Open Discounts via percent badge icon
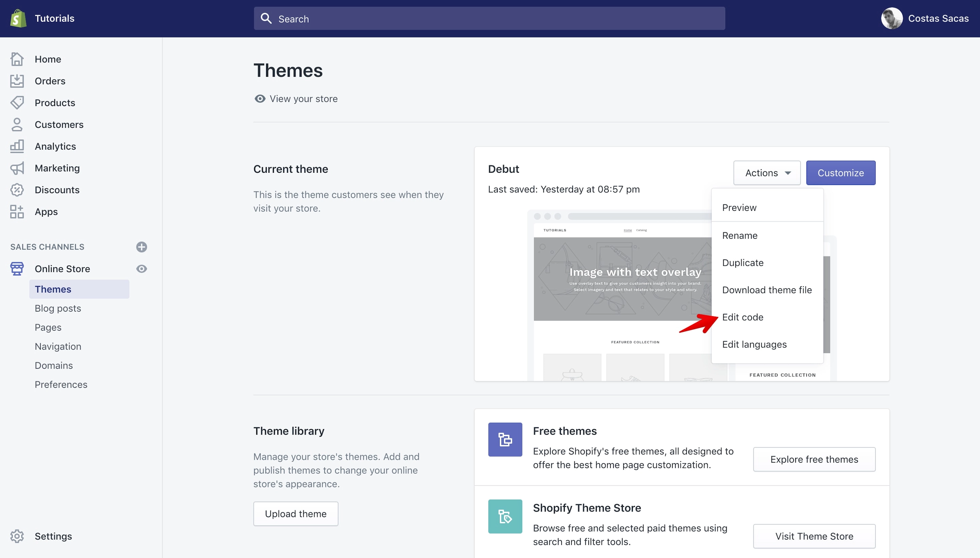 tap(17, 190)
